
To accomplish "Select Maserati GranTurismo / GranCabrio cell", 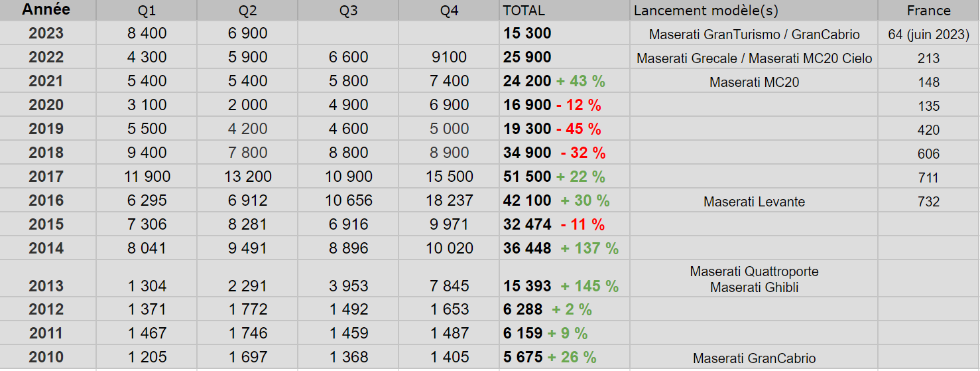I will 754,33.
